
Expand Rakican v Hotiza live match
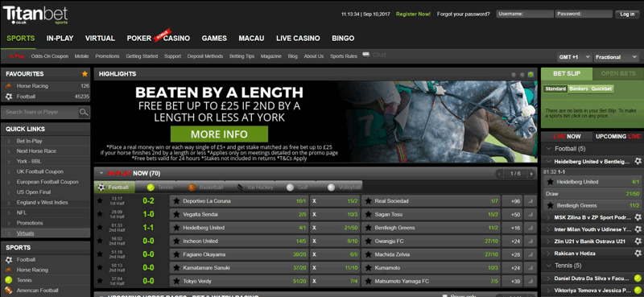548,254
